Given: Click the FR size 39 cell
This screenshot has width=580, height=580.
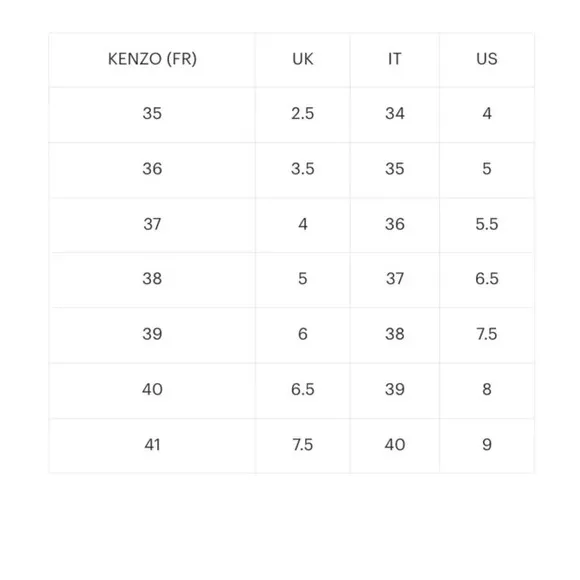Looking at the screenshot, I should coord(152,334).
